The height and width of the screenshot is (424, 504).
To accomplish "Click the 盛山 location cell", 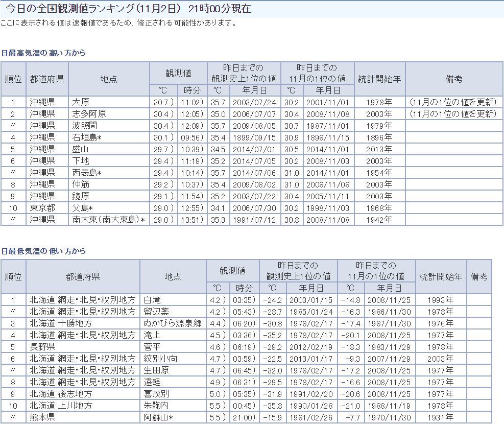I will (109, 149).
